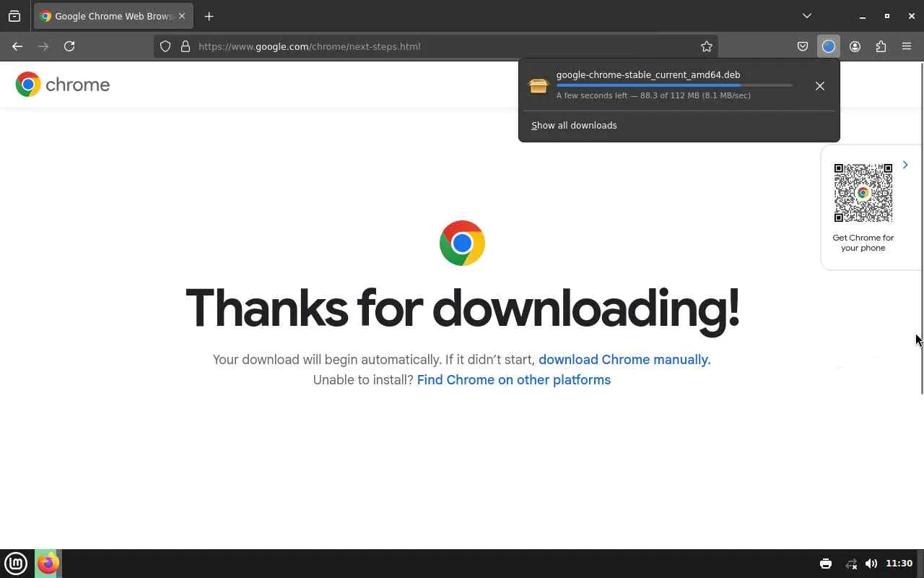Click download Chrome manually link

coord(624,360)
